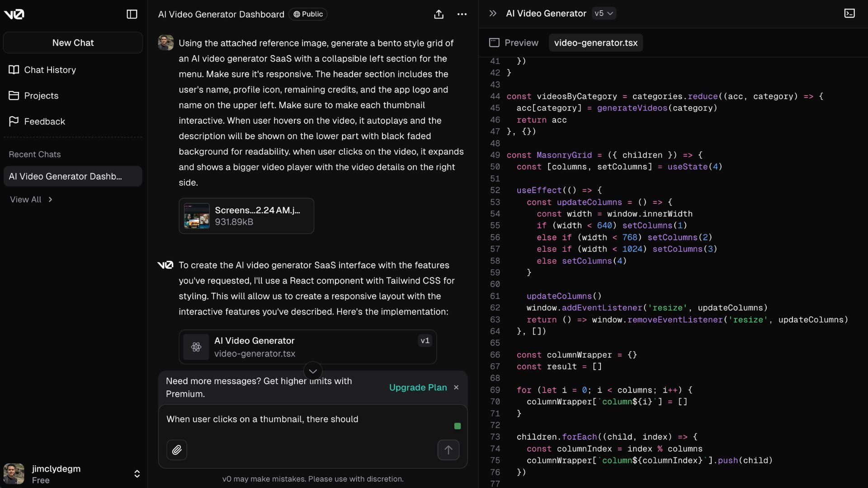Click the share upload icon
This screenshot has height=488, width=868.
(439, 14)
